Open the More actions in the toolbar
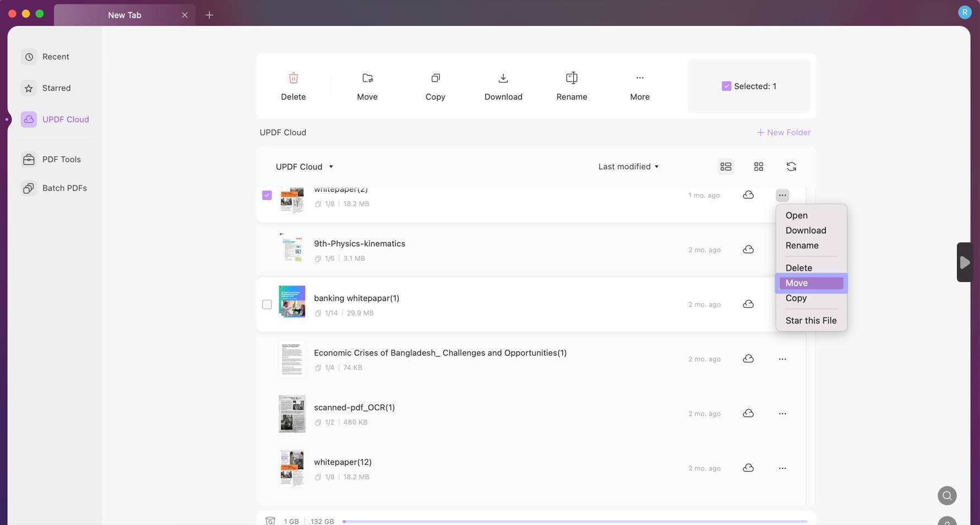Screen dimensions: 980x525 640,86
